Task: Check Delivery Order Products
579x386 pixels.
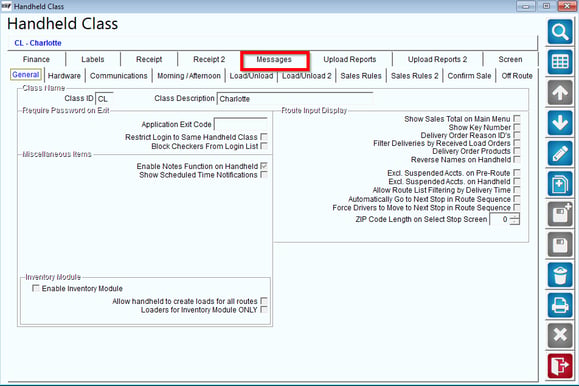Action: (x=517, y=151)
